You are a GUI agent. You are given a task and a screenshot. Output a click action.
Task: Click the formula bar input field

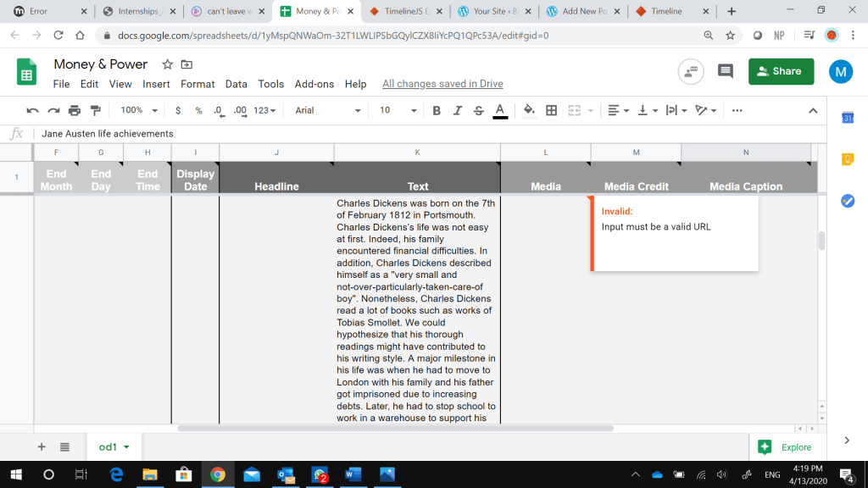coord(424,133)
